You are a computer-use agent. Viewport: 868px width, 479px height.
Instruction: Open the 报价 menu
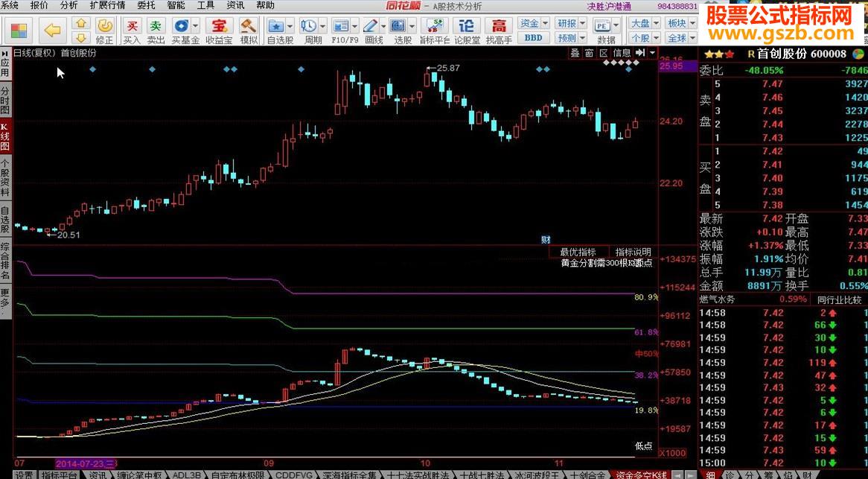point(39,5)
